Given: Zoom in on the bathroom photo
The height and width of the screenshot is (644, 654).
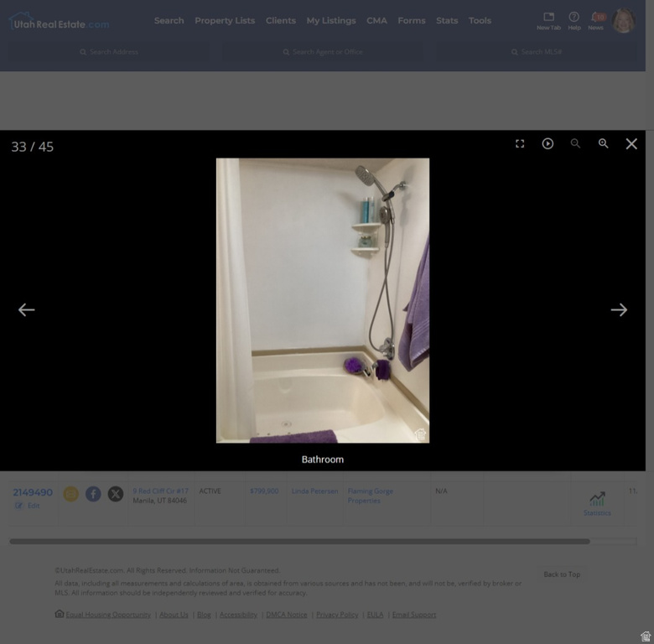Looking at the screenshot, I should (603, 143).
